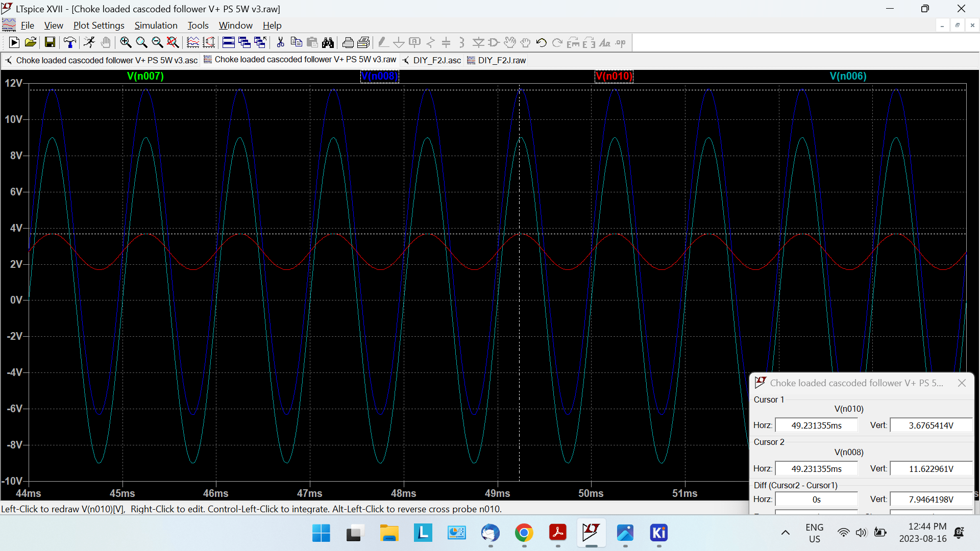This screenshot has width=980, height=551.
Task: Click Diff Vert field 7.9464198V
Action: coord(931,499)
